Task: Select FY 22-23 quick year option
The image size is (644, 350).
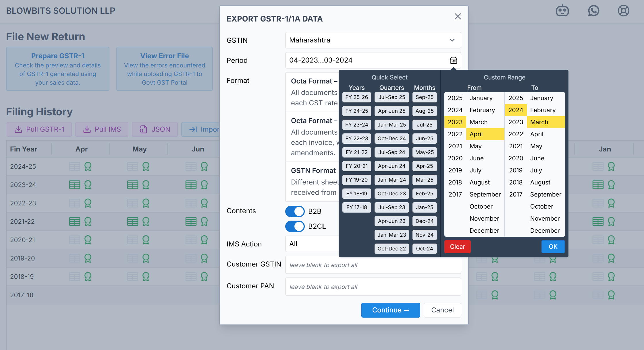Action: 356,139
